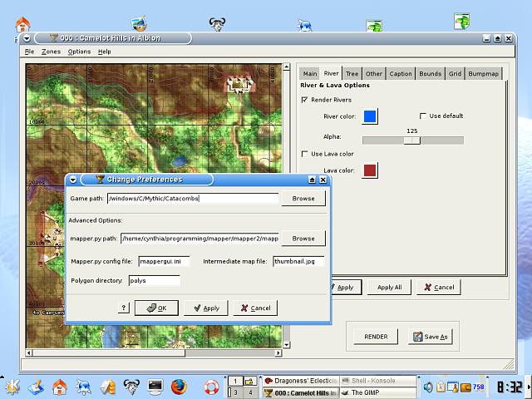This screenshot has height=399, width=532.
Task: Pick the blue River color swatch
Action: click(x=370, y=116)
